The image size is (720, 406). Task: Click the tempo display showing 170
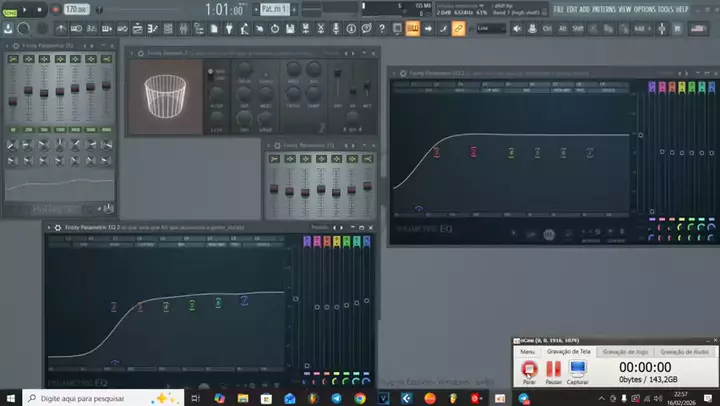pyautogui.click(x=75, y=9)
